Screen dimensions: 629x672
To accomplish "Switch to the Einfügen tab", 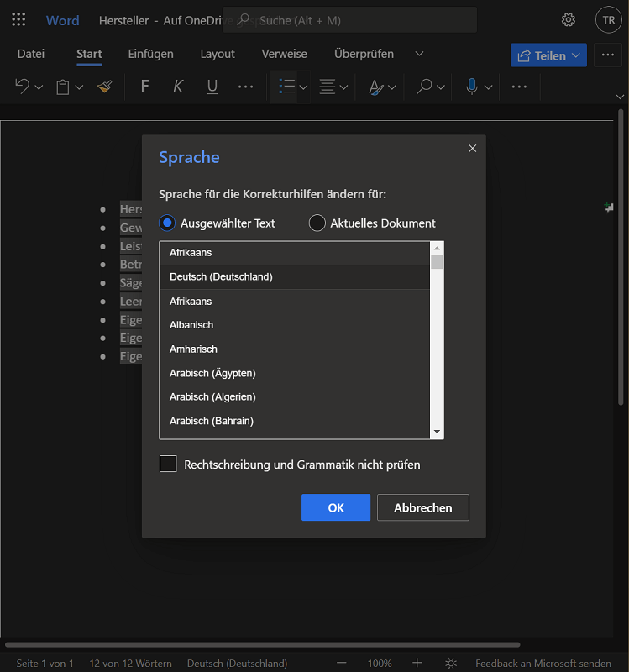I will tap(151, 54).
